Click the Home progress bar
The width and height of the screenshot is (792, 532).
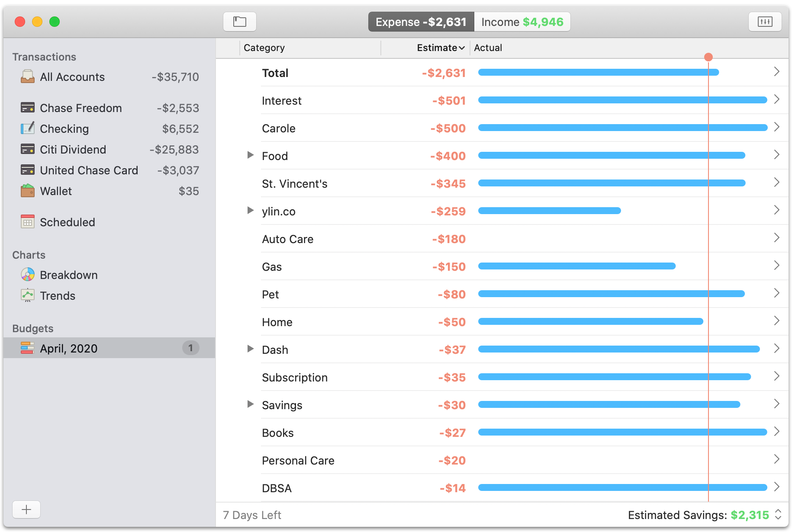[x=591, y=321]
